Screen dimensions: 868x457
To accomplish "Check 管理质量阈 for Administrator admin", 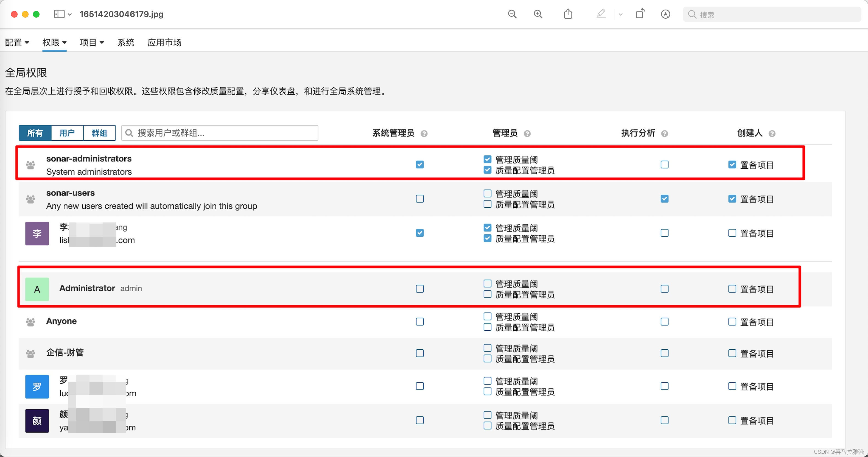I will pyautogui.click(x=488, y=283).
